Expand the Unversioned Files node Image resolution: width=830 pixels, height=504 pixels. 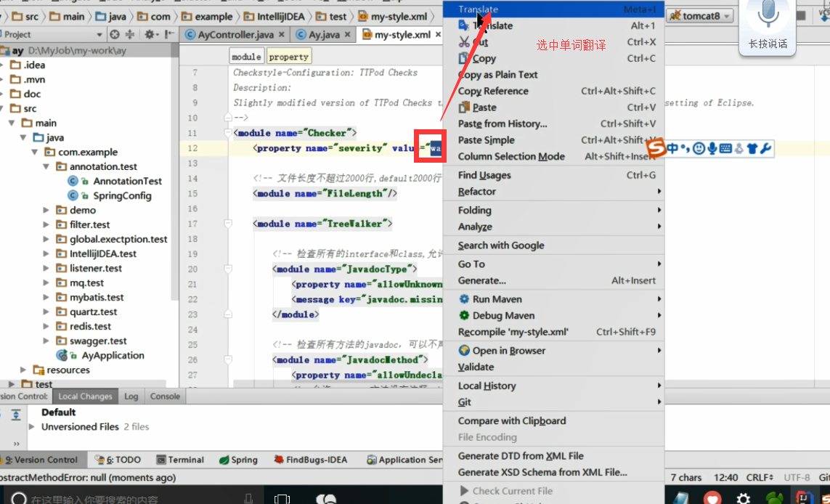pyautogui.click(x=32, y=427)
